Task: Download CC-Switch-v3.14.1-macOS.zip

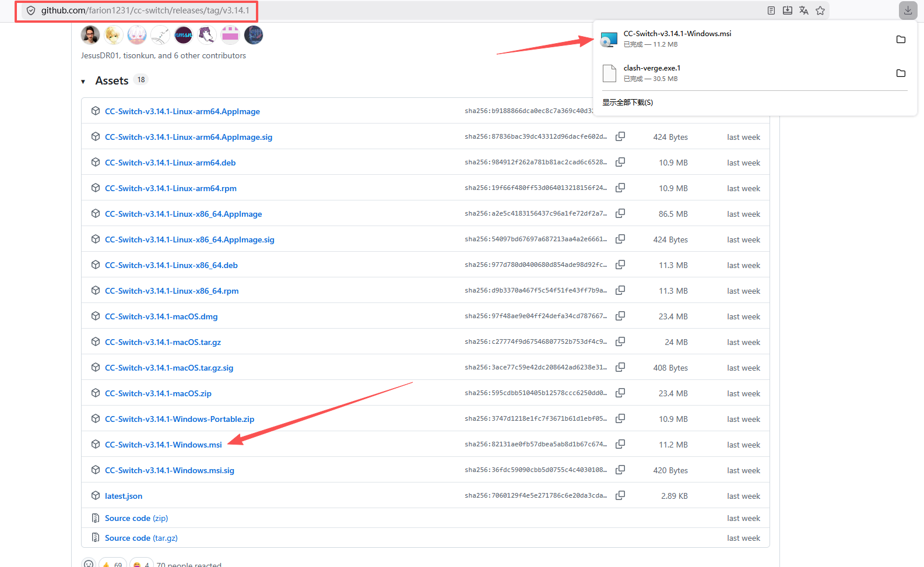Action: tap(158, 393)
